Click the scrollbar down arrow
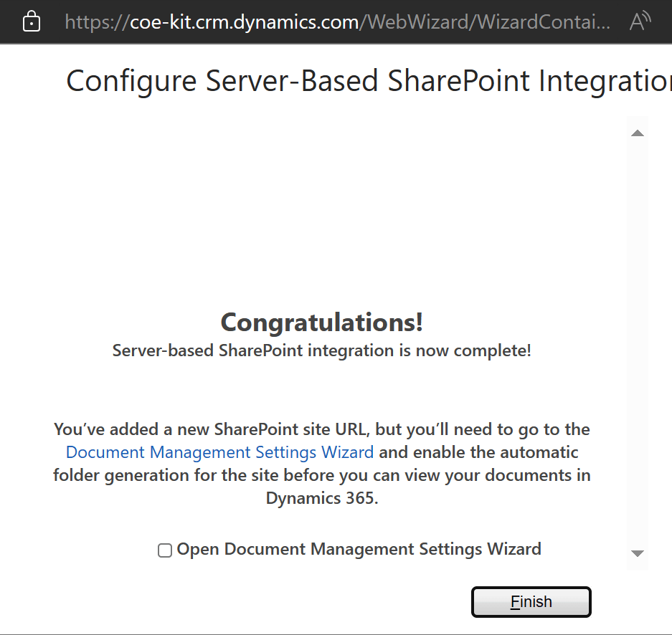Image resolution: width=672 pixels, height=635 pixels. click(x=637, y=553)
